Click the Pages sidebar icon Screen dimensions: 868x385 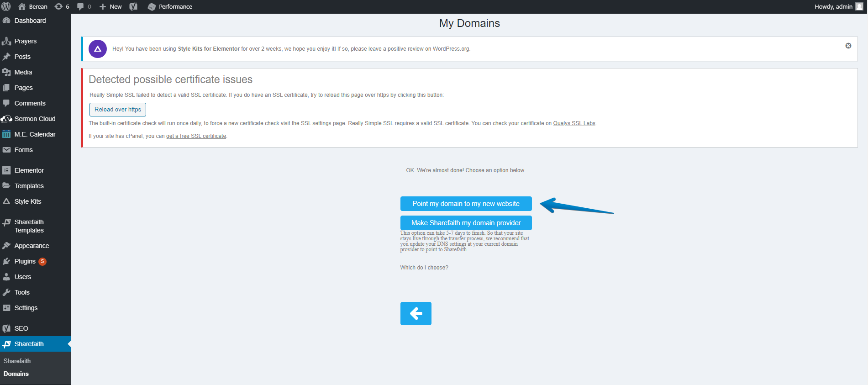[x=6, y=88]
